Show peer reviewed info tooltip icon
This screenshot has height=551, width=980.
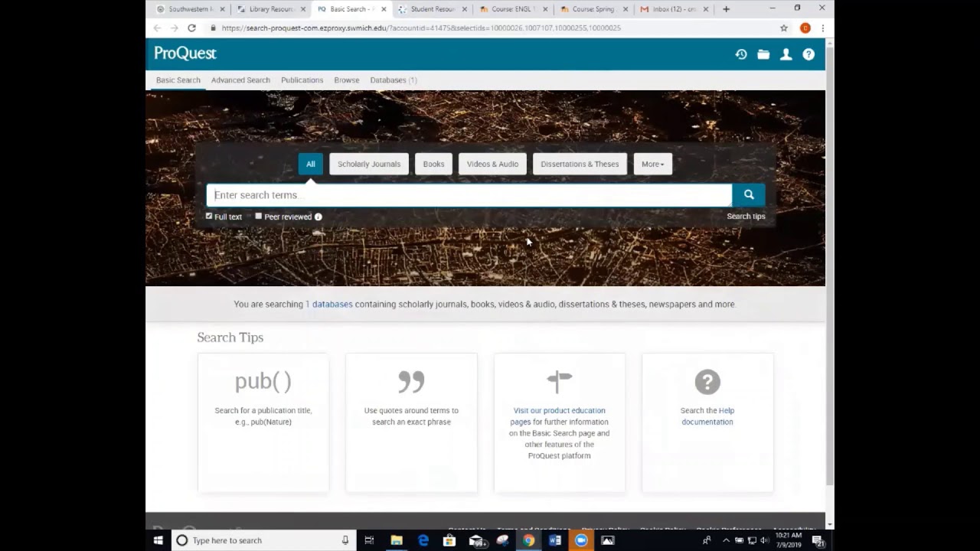(318, 217)
